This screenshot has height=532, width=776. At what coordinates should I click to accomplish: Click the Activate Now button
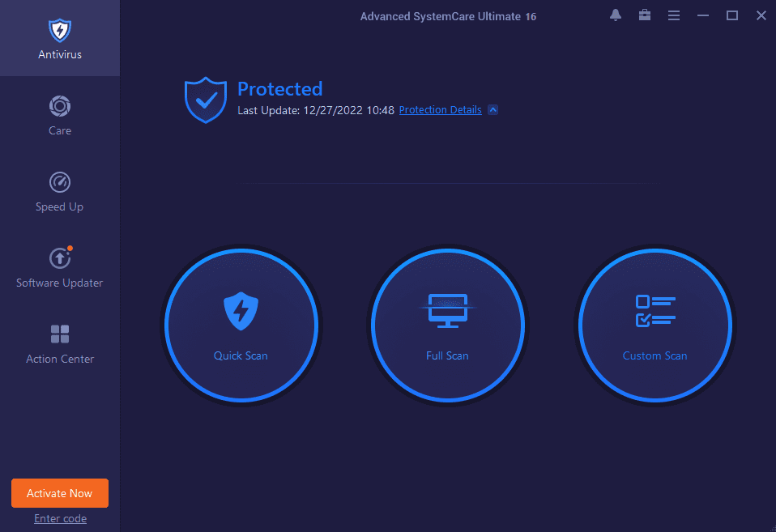tap(59, 492)
